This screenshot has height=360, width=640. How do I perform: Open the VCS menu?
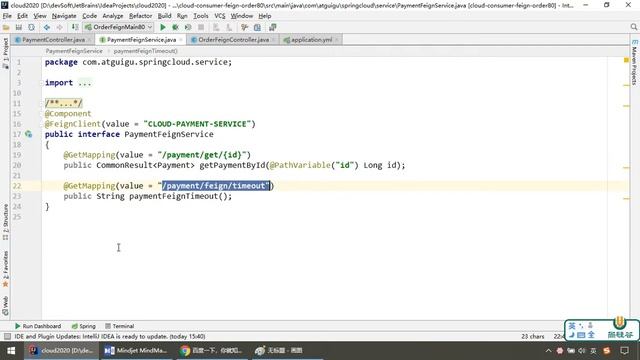[x=220, y=16]
